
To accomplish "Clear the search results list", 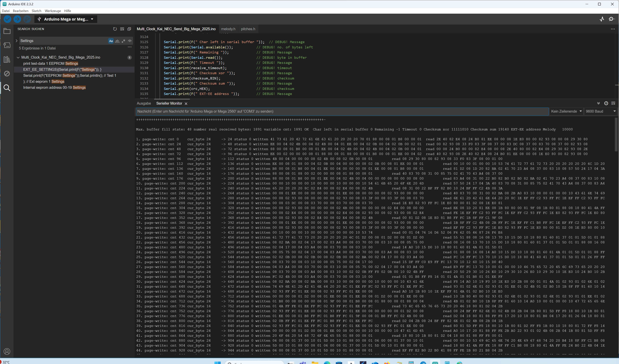I will [x=122, y=29].
